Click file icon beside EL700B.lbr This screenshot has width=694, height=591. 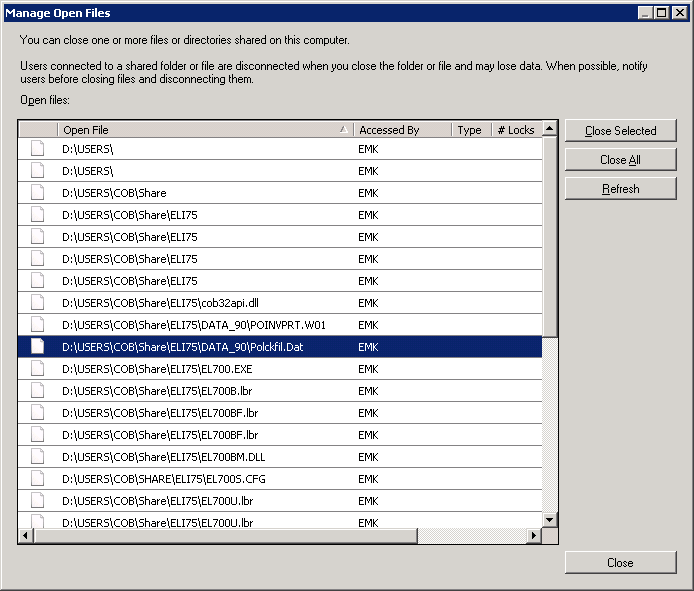point(38,390)
